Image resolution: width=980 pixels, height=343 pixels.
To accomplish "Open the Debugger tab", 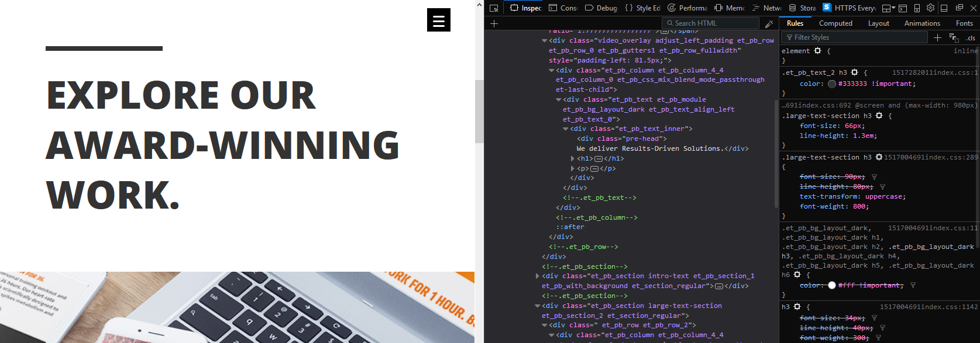I will (x=601, y=8).
